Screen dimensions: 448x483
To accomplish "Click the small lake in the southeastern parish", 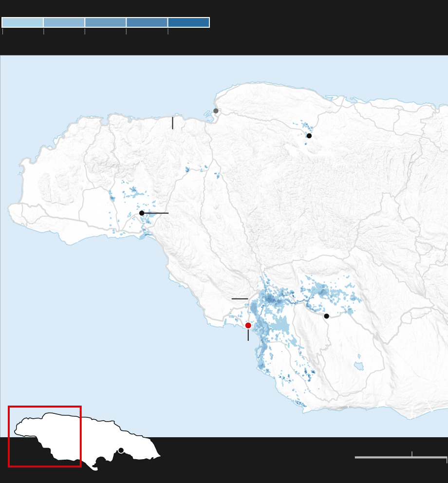I will [359, 366].
